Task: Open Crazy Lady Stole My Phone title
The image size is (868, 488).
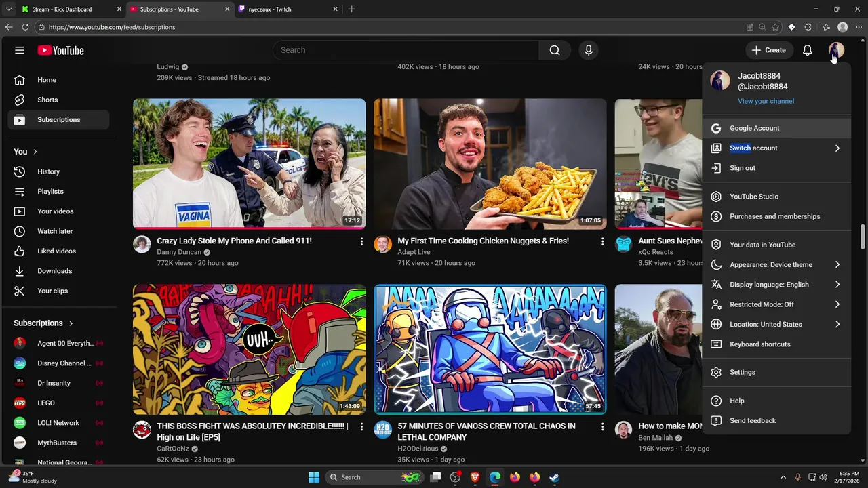Action: tap(234, 241)
